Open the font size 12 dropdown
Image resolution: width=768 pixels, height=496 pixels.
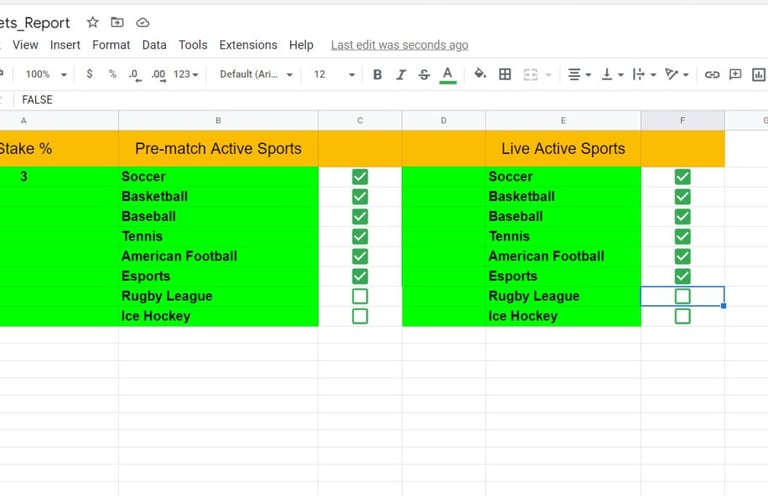334,74
